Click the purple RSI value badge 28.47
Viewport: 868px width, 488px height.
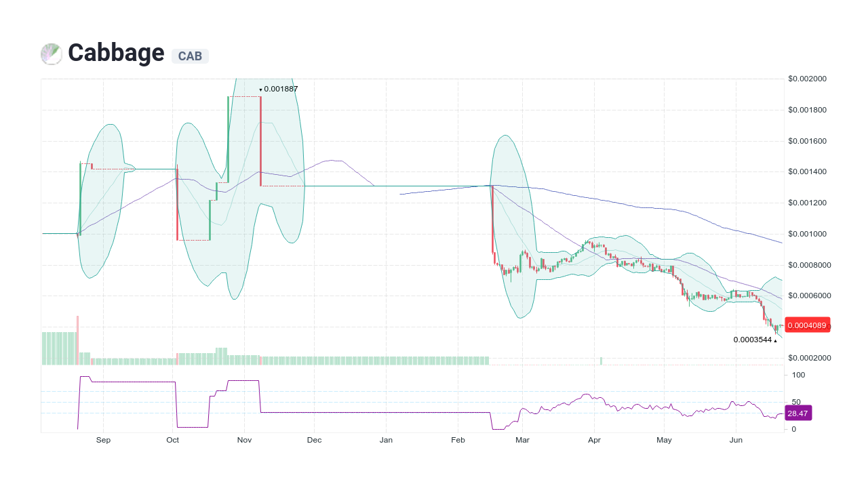(798, 413)
